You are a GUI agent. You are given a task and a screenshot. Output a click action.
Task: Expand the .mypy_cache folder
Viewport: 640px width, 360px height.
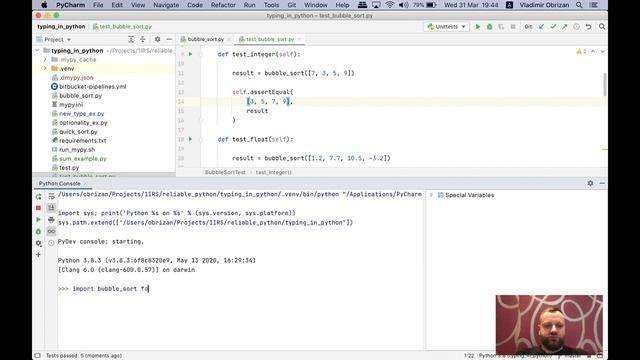click(x=45, y=60)
